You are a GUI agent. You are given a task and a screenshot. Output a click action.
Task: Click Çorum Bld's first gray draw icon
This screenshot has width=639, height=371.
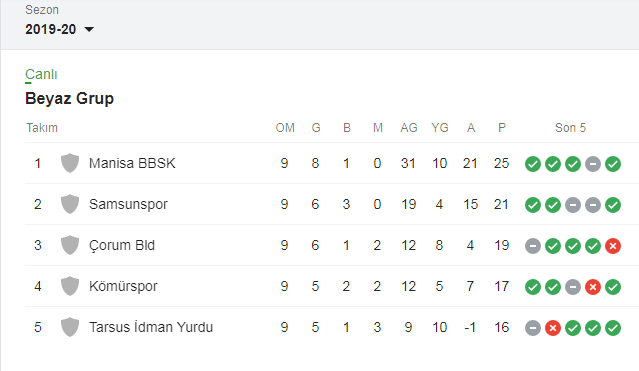(x=533, y=246)
